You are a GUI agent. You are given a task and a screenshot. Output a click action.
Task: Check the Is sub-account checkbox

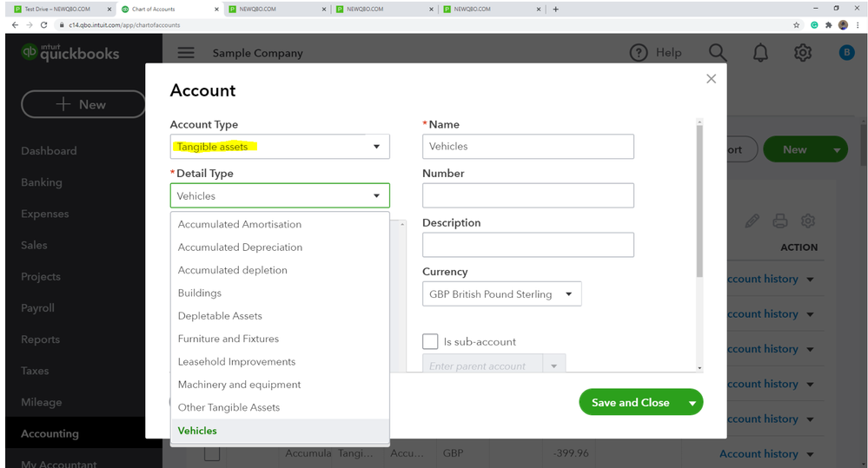[x=430, y=341]
